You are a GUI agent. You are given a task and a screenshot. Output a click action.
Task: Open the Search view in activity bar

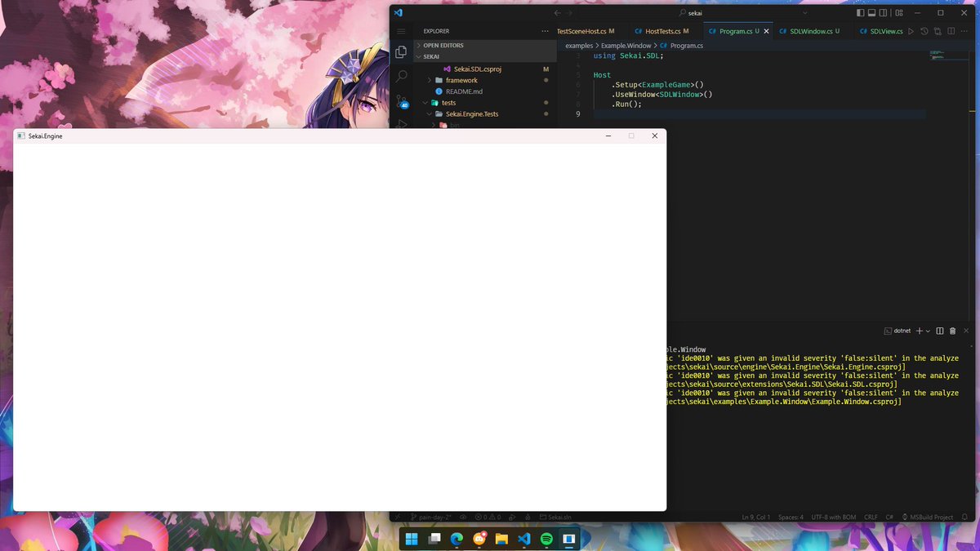[x=401, y=76]
